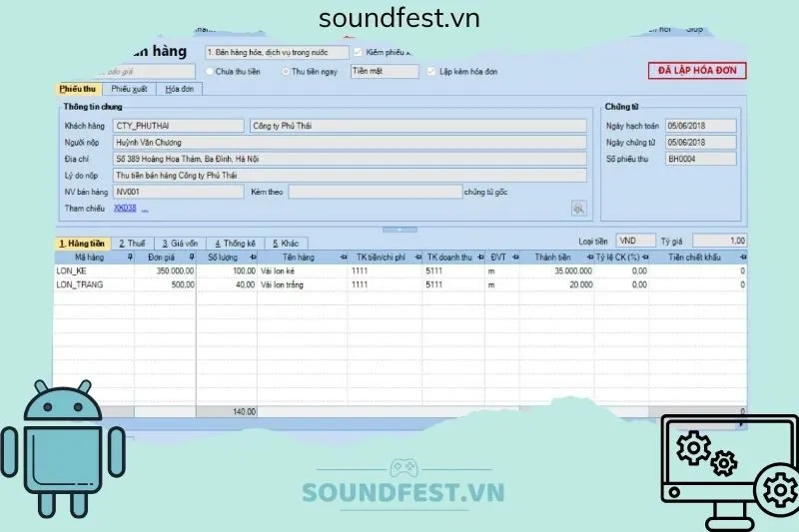Select the Chưa thu tiền radio button
The width and height of the screenshot is (799, 532).
pyautogui.click(x=210, y=72)
